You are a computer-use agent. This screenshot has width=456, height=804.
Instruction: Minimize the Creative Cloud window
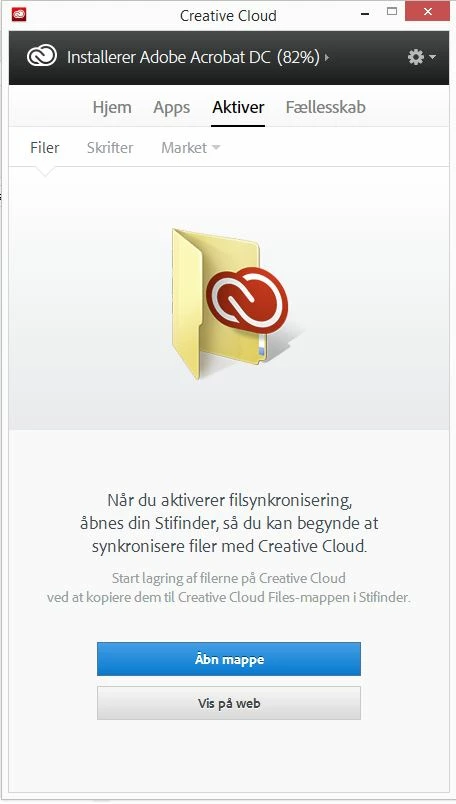(365, 14)
